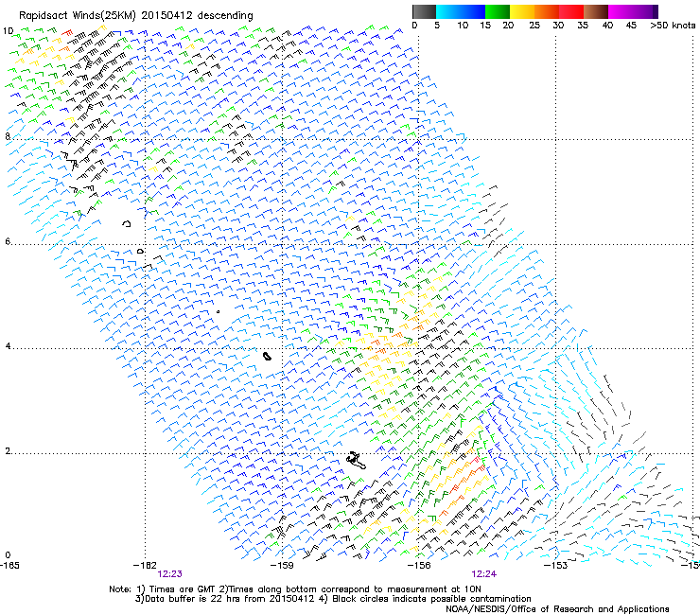This screenshot has width=700, height=615.
Task: Click the brown 35-40 knots legend segment
Action: pyautogui.click(x=596, y=11)
